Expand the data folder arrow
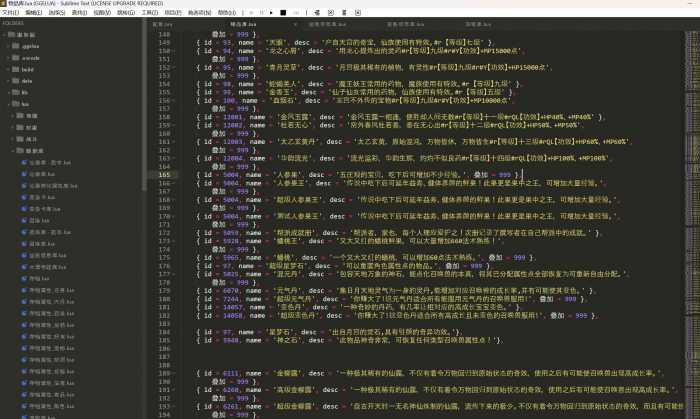Viewport: 700px width, 419px height. [8, 81]
